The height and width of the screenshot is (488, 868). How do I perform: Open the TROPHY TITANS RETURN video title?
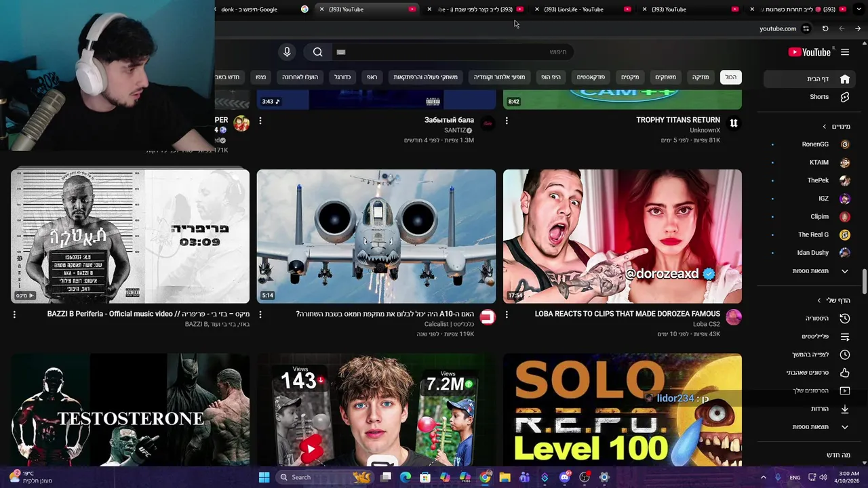point(678,120)
